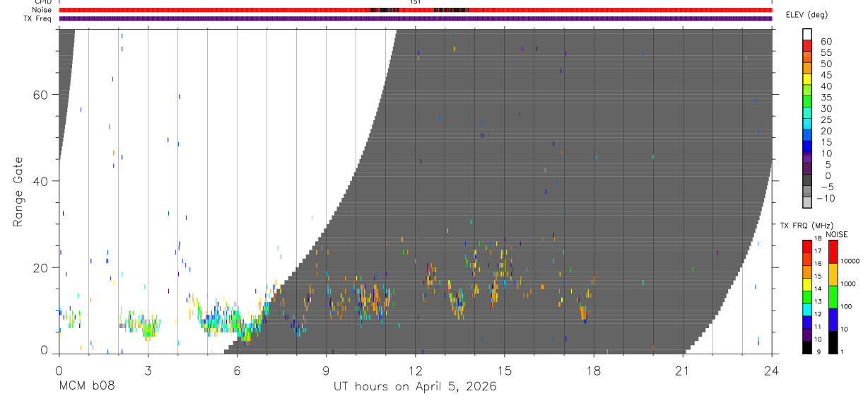Click the -10 label on the ELEV scale

[x=825, y=198]
